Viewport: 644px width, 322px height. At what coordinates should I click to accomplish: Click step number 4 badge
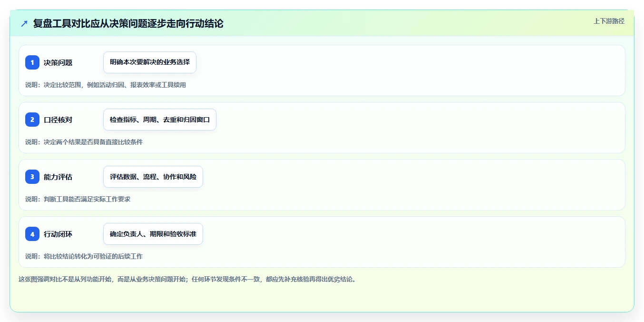click(x=32, y=234)
